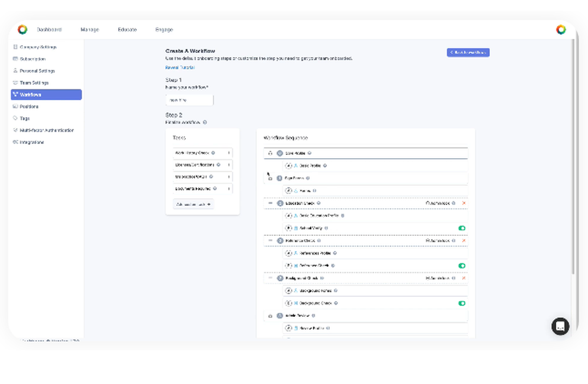The height and width of the screenshot is (384, 588).
Task: Click the Reveal Tutorial link
Action: pyautogui.click(x=180, y=68)
